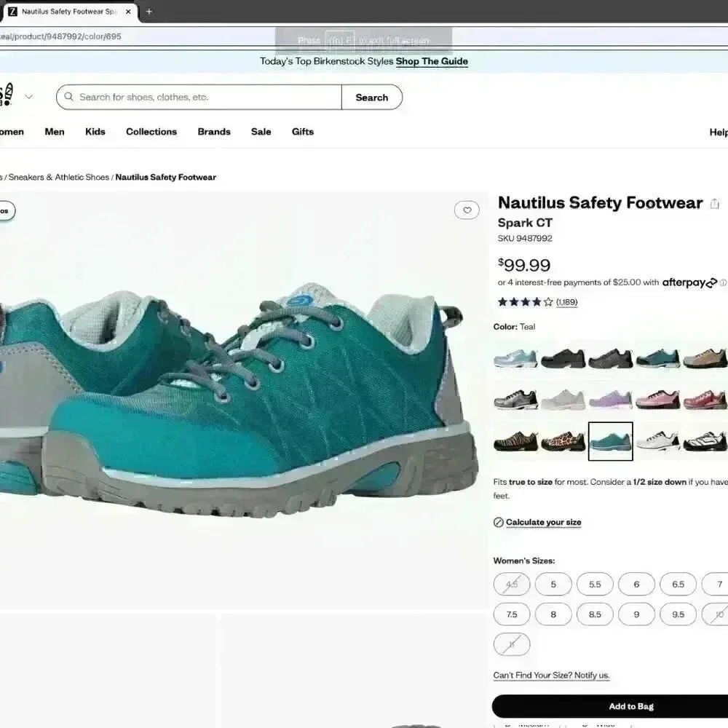Open the Kids menu
The width and height of the screenshot is (728, 728).
point(95,132)
